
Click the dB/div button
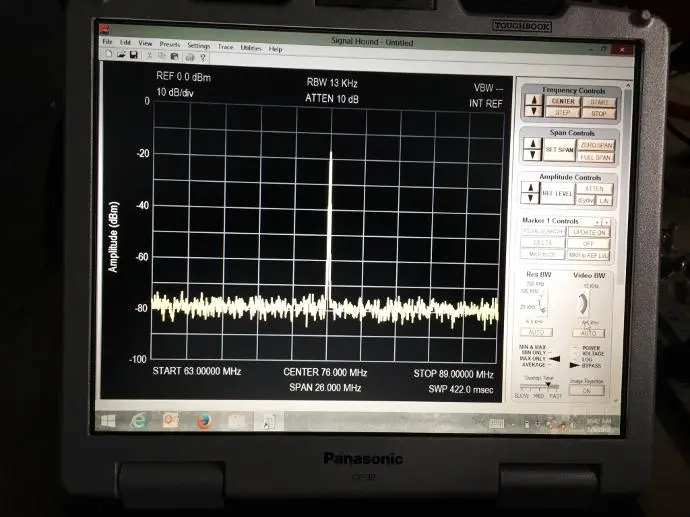[586, 201]
